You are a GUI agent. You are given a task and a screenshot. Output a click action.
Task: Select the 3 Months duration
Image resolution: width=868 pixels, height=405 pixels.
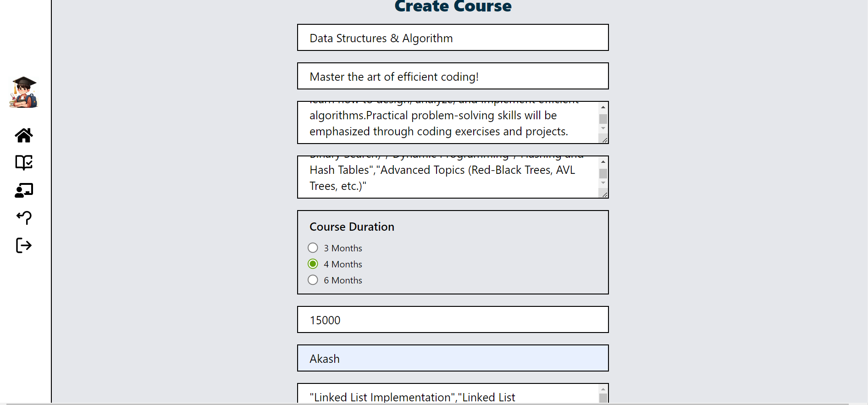tap(313, 248)
